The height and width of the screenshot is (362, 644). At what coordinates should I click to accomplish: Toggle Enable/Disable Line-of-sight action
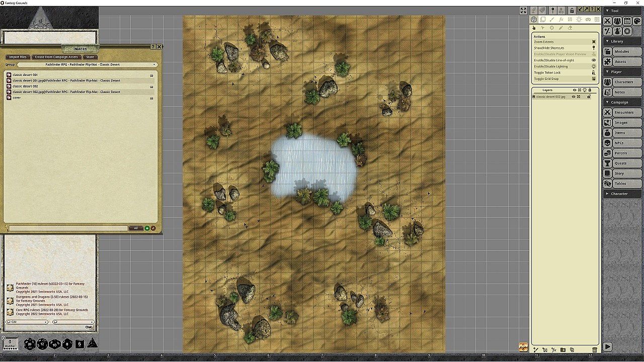(565, 60)
